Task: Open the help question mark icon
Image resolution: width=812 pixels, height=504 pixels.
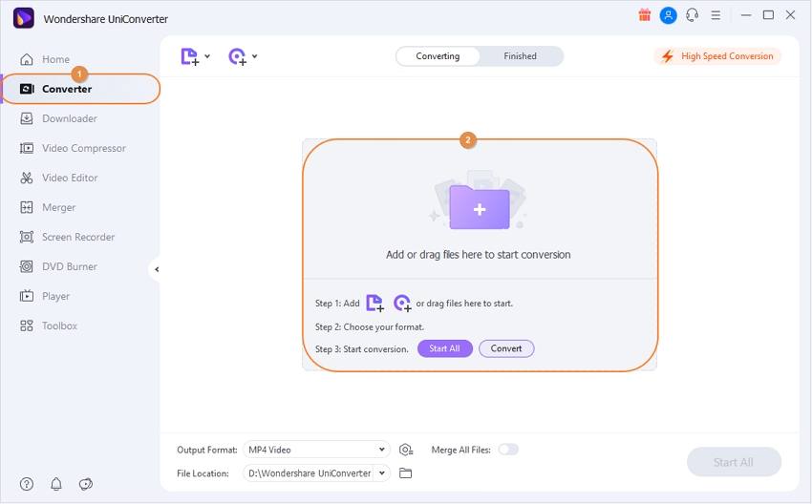Action: coord(27,484)
